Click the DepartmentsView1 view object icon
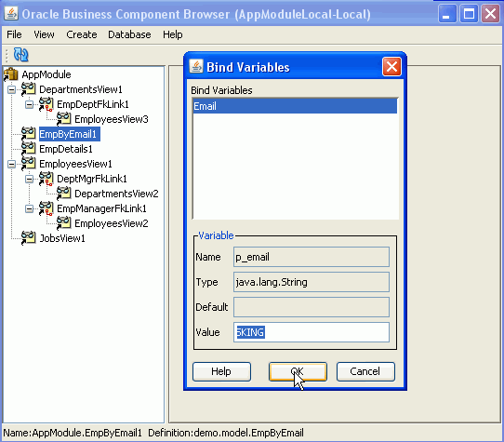The image size is (504, 442). point(28,89)
